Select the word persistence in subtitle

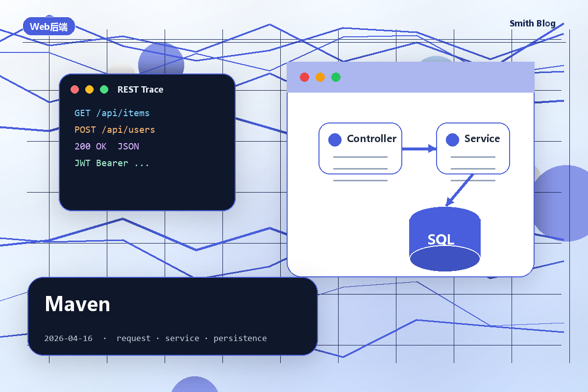(240, 339)
